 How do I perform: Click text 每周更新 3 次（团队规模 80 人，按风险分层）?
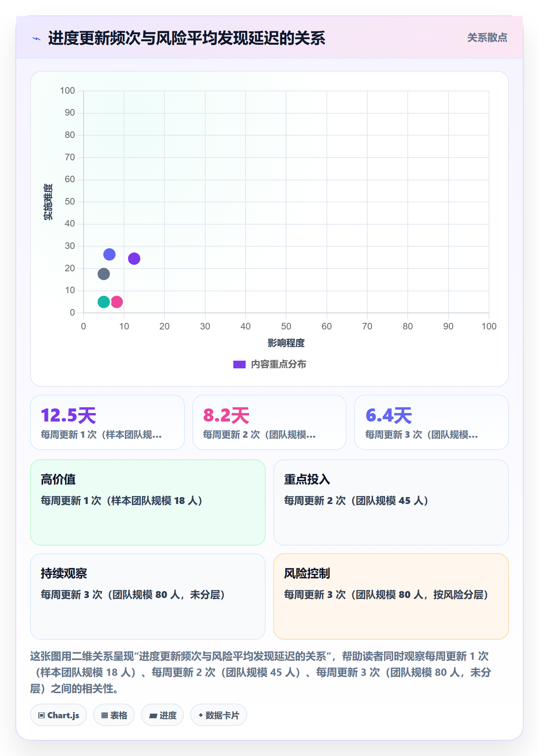pos(387,595)
